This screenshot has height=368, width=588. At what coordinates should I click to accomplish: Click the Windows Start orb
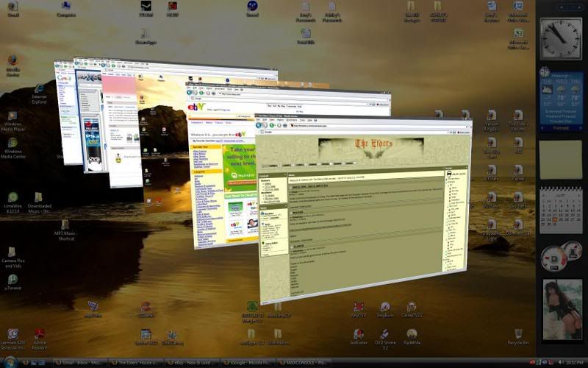click(x=10, y=362)
